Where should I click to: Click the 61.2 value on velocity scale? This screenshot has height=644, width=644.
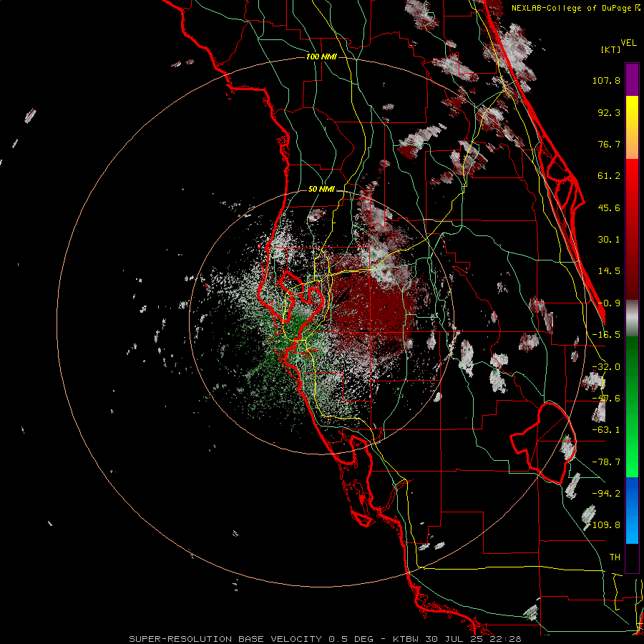(609, 176)
